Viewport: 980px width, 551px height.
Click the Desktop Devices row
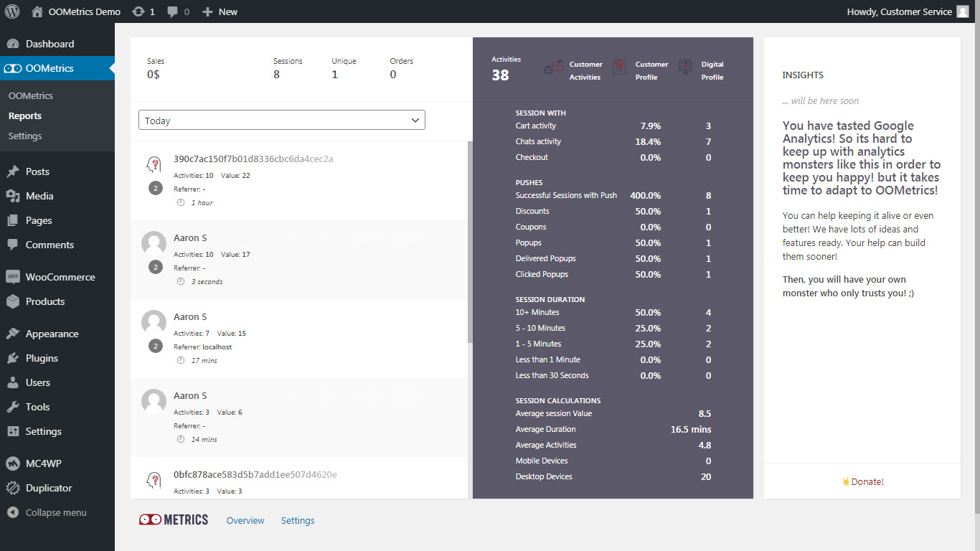[x=613, y=476]
